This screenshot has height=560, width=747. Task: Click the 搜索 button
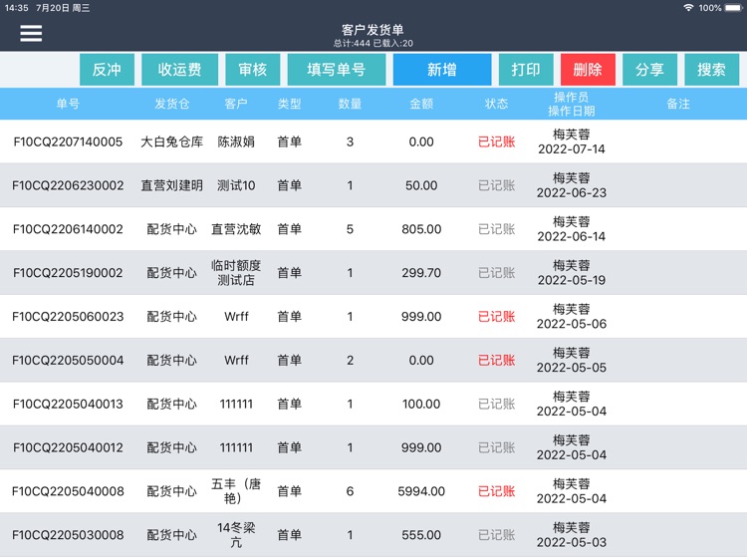click(712, 70)
